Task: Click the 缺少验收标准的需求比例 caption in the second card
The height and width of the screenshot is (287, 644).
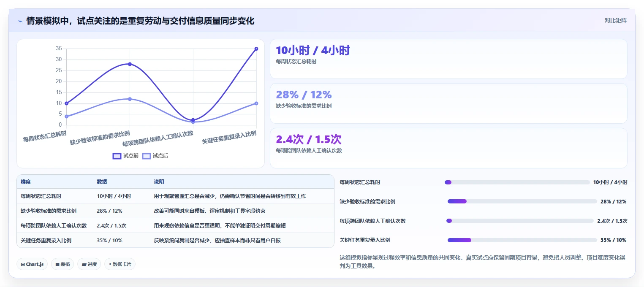Action: point(304,106)
